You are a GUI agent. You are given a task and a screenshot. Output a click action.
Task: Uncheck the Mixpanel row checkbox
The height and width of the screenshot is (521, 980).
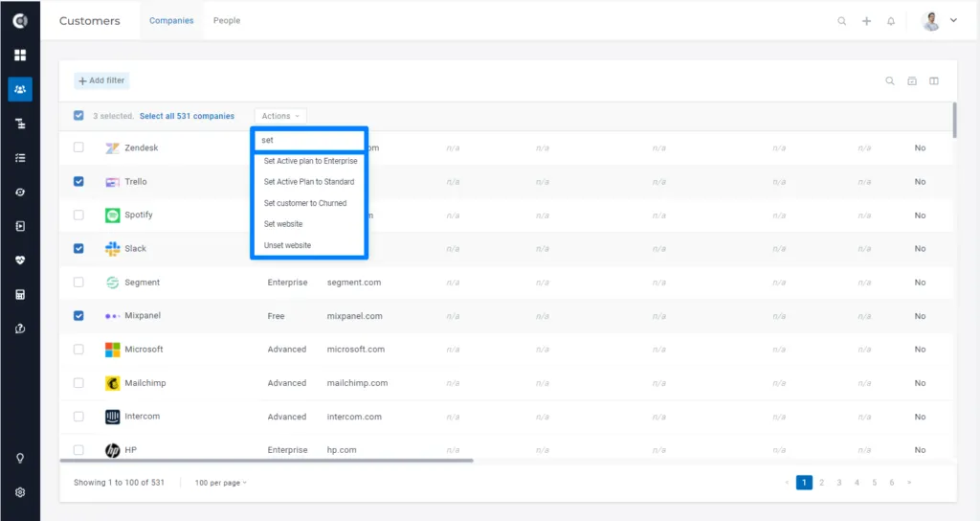point(78,316)
